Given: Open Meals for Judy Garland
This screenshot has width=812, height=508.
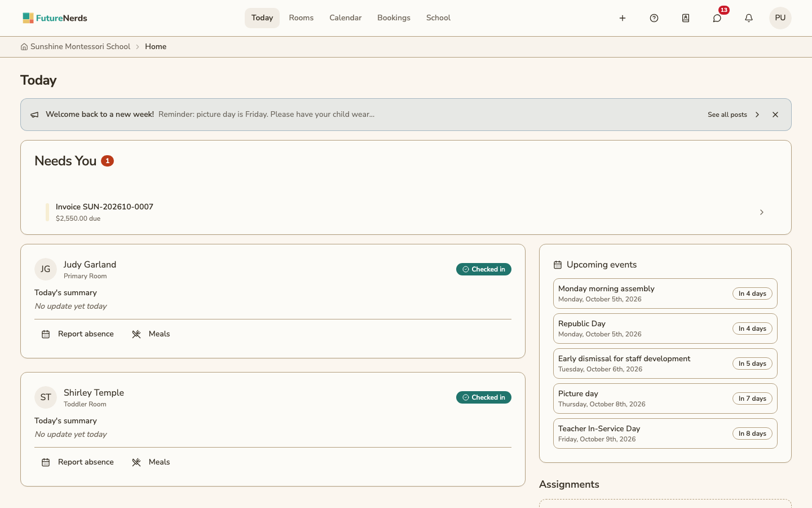Looking at the screenshot, I should coord(151,334).
